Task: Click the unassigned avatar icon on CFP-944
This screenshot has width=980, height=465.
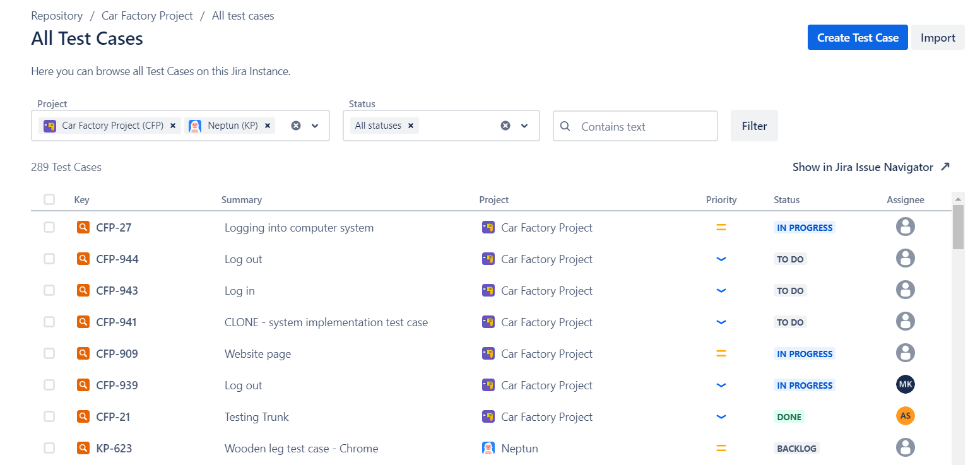Action: pyautogui.click(x=905, y=258)
